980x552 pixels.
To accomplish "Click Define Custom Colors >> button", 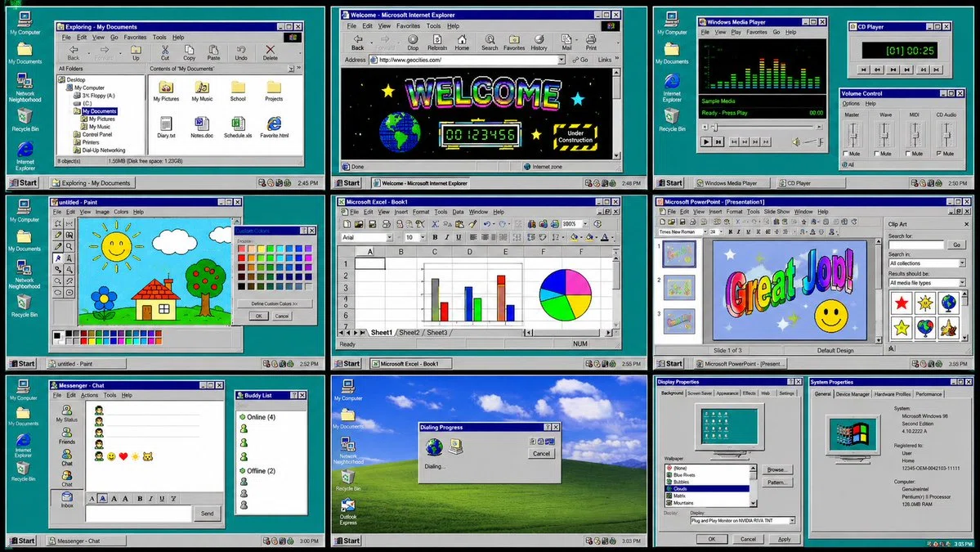I will (x=275, y=304).
